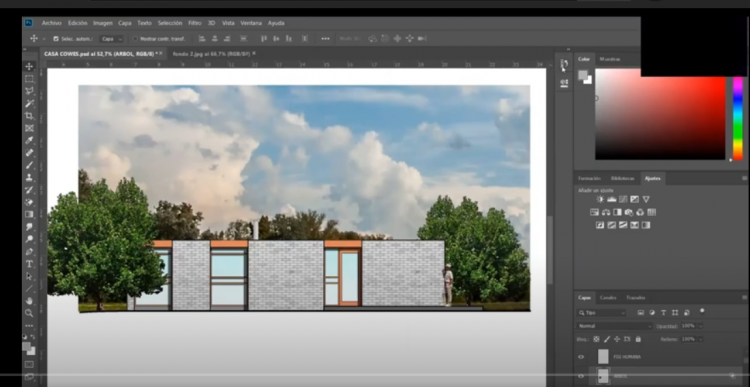Select the Clone Stamp tool
The image size is (750, 387).
[x=29, y=177]
